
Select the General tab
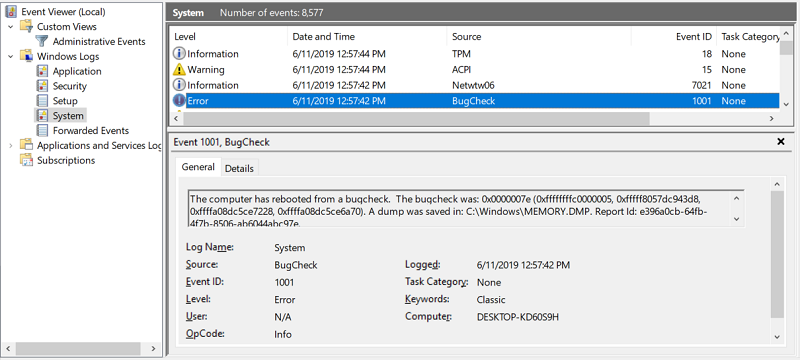click(x=198, y=167)
